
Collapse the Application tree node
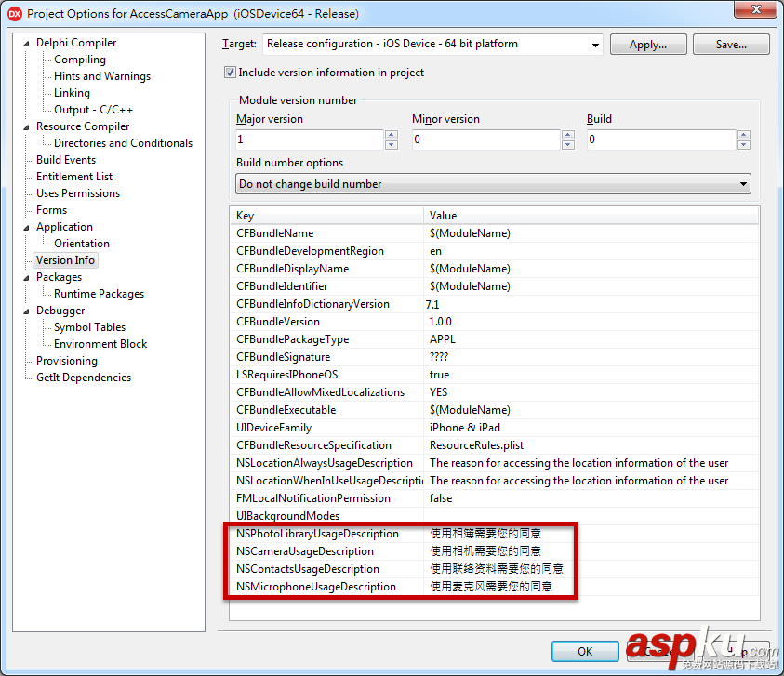pos(26,228)
